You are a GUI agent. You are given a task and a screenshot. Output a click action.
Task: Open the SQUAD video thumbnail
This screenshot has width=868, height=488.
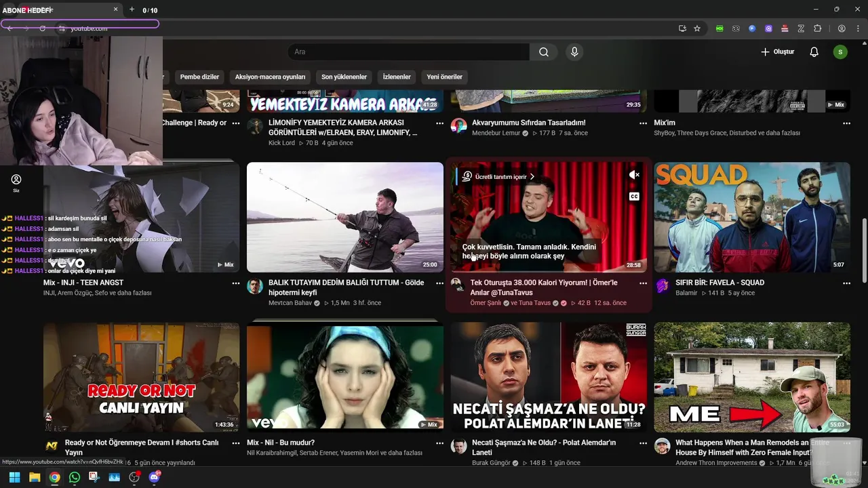click(x=752, y=217)
